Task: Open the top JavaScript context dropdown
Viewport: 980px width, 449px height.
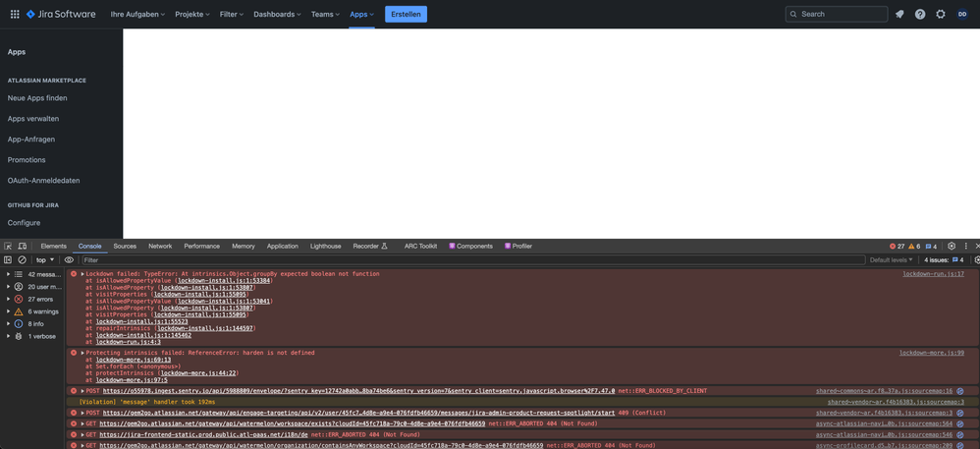Action: coord(45,259)
